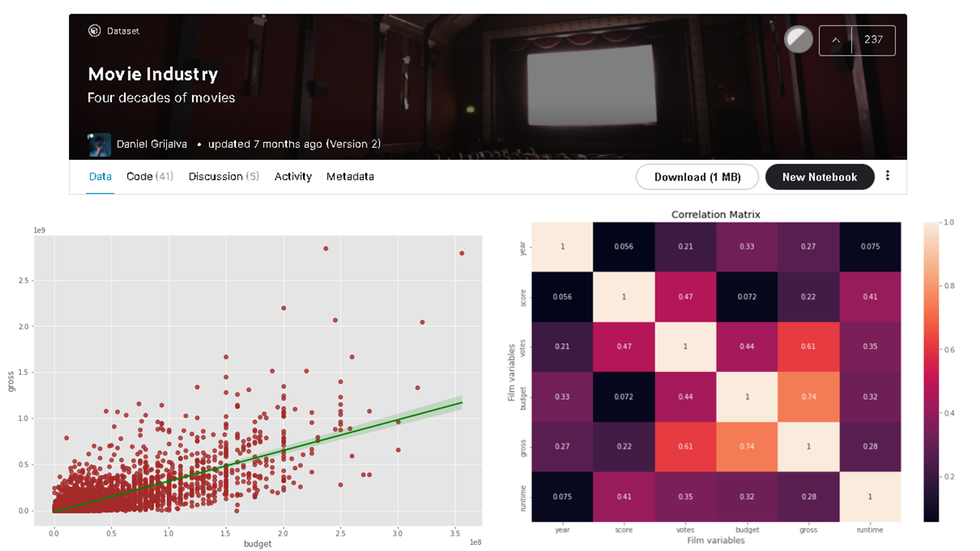The image size is (980, 551).
Task: Click the correlation matrix color scale bar
Action: coord(930,372)
